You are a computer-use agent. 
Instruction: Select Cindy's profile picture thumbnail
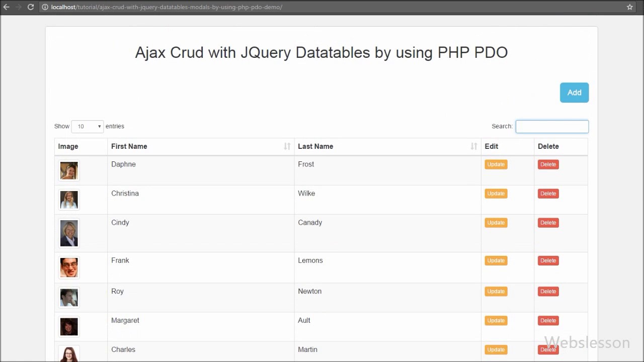[x=69, y=233]
